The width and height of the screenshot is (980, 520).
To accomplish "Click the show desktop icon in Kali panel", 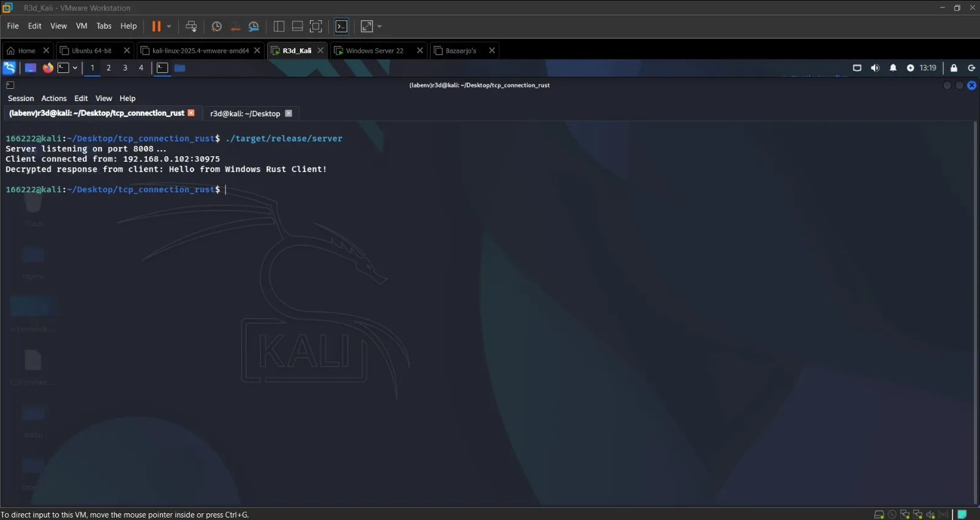I will pyautogui.click(x=30, y=68).
